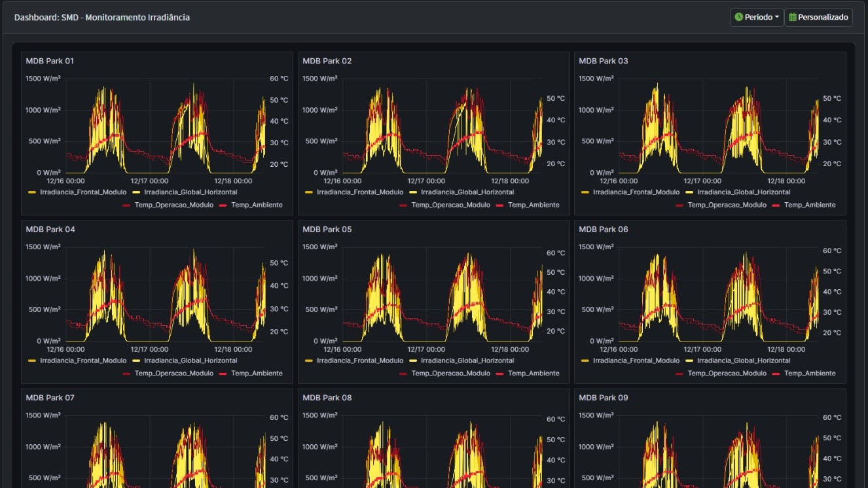Viewport: 868px width, 488px height.
Task: Click the MDB Park 09 panel title
Action: [603, 398]
